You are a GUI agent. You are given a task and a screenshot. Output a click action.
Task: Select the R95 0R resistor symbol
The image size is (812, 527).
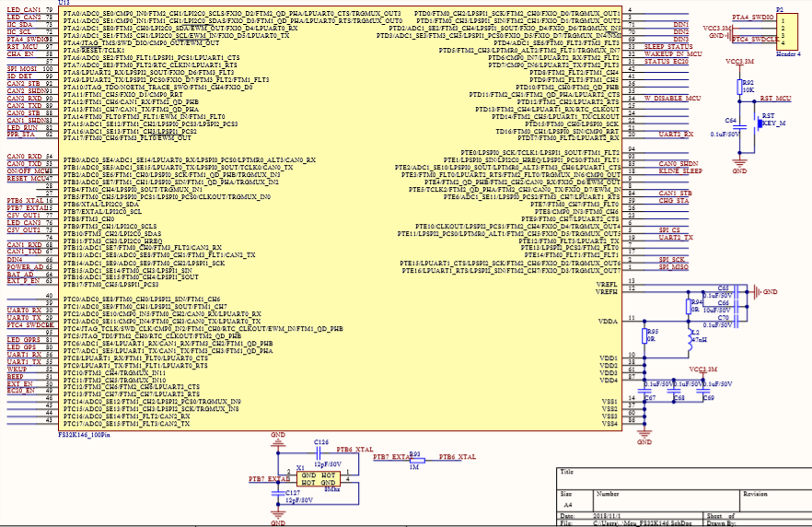point(644,335)
